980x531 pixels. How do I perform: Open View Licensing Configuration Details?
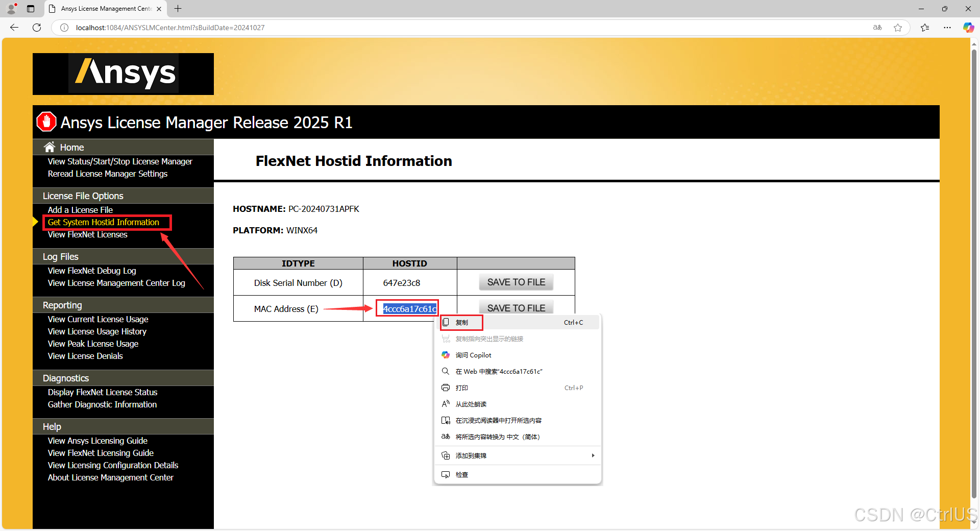click(x=113, y=465)
